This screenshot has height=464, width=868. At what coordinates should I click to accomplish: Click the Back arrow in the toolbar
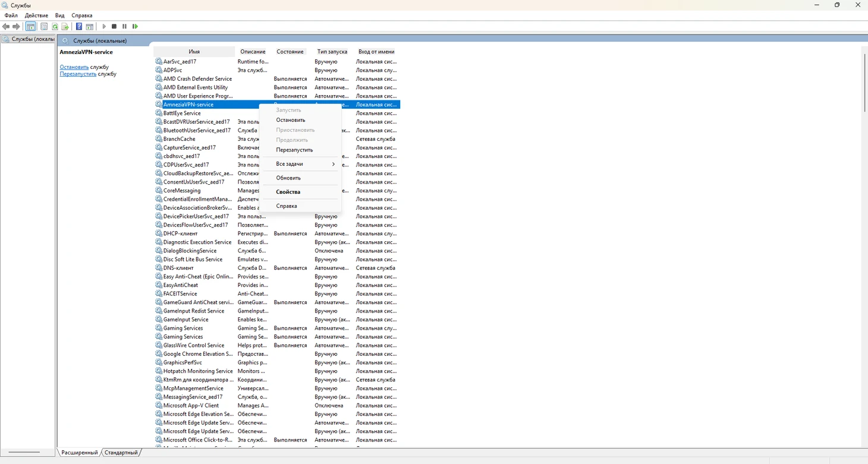(6, 27)
